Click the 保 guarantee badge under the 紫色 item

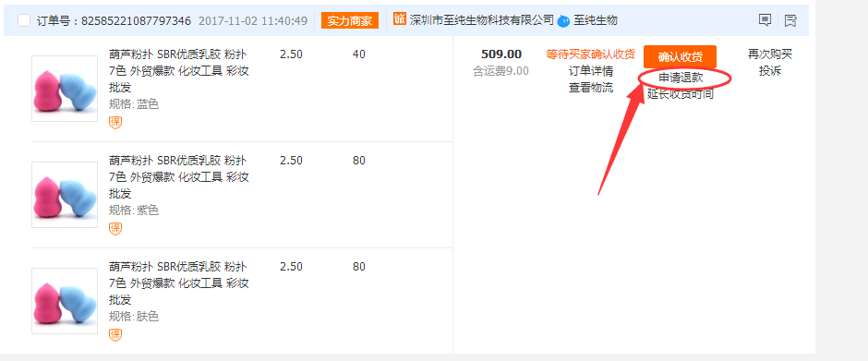tap(115, 229)
